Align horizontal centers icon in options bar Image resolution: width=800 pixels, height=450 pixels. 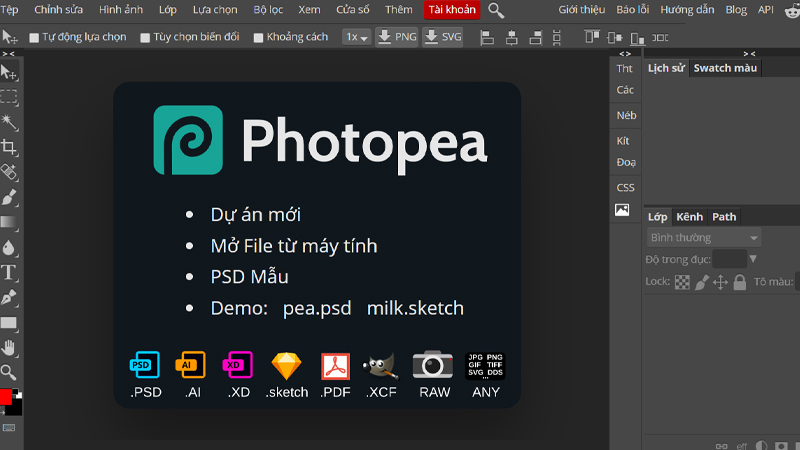[511, 37]
